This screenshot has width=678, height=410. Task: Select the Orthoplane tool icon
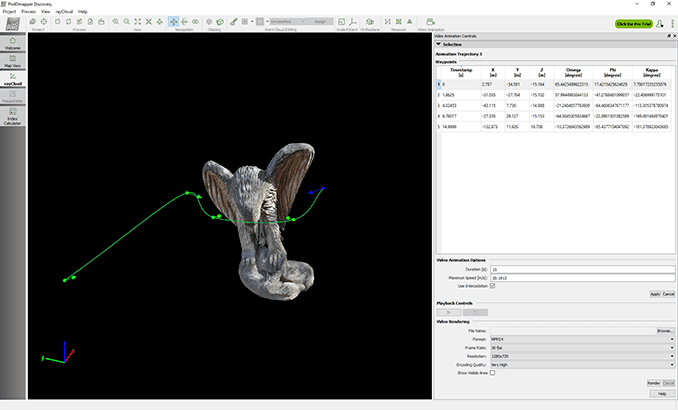(371, 21)
